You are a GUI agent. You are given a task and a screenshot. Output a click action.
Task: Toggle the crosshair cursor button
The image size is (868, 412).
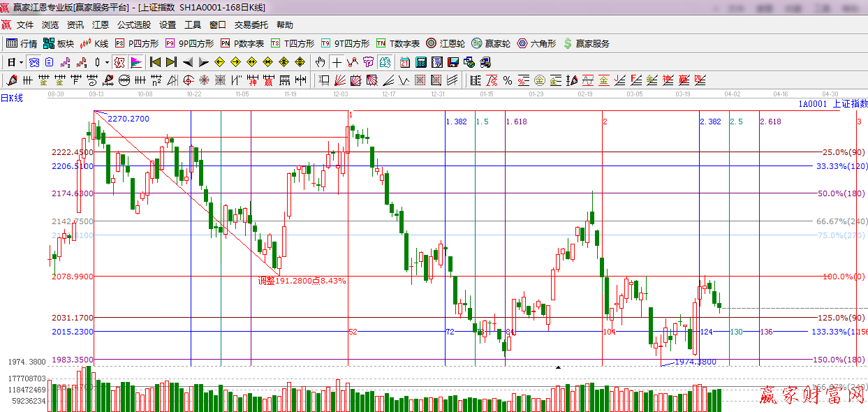pyautogui.click(x=337, y=62)
